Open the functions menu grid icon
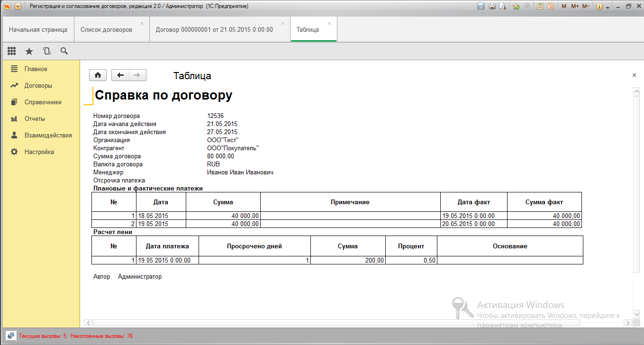Image resolution: width=644 pixels, height=345 pixels. coord(12,51)
